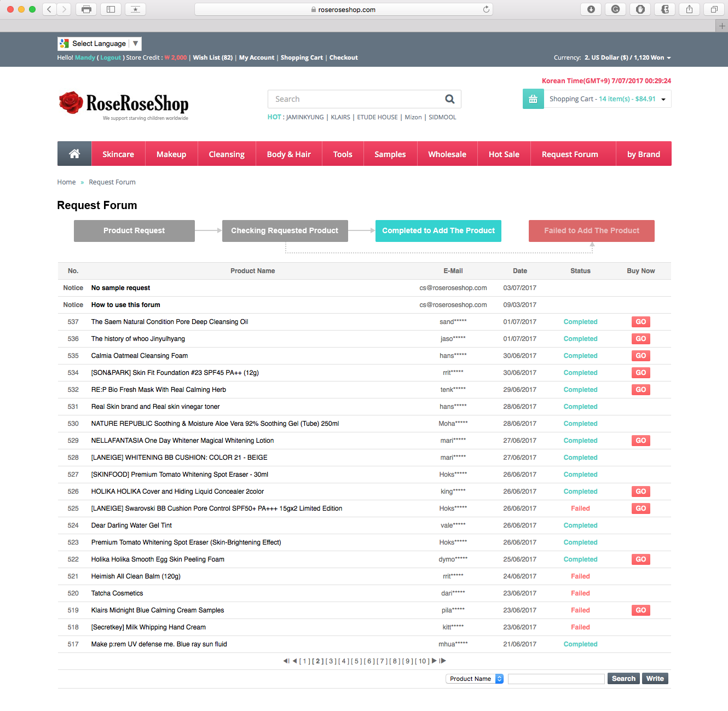Click the Safari address bar

click(x=344, y=9)
